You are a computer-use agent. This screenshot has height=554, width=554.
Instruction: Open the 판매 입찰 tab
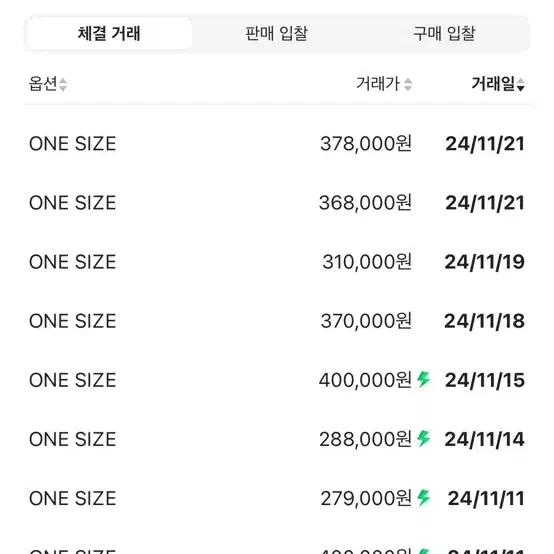277,34
